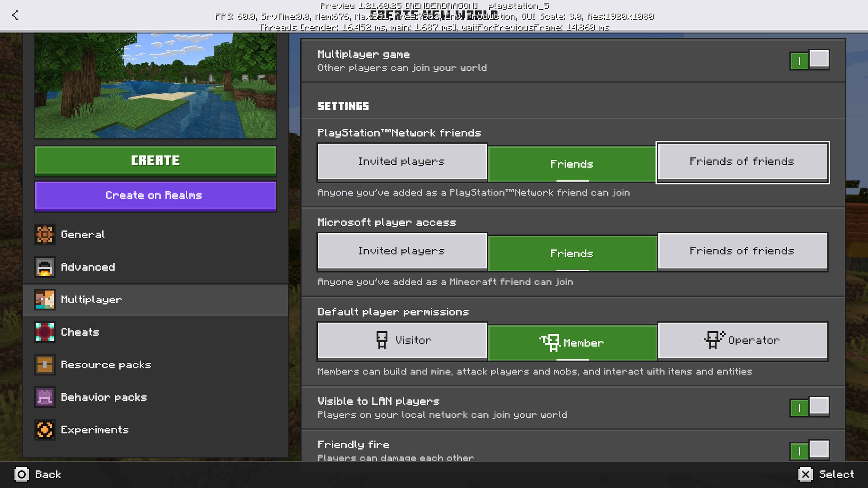
Task: Disable the Multiplayer game toggle
Action: [809, 60]
